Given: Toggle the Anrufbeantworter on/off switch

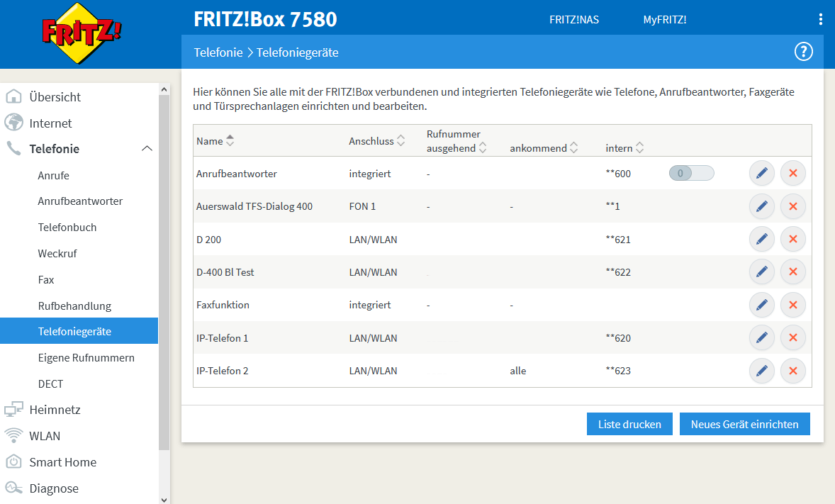Looking at the screenshot, I should (x=691, y=173).
